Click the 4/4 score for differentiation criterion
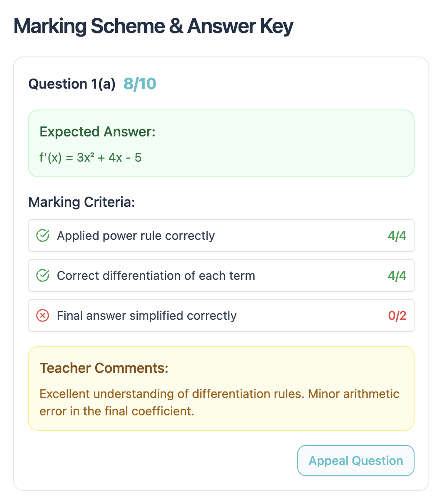Screen dimensions: 445x504 [x=397, y=275]
